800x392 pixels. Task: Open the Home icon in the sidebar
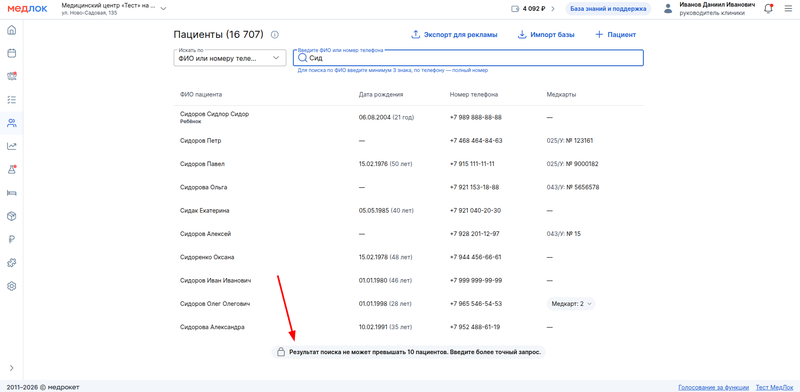coord(11,30)
